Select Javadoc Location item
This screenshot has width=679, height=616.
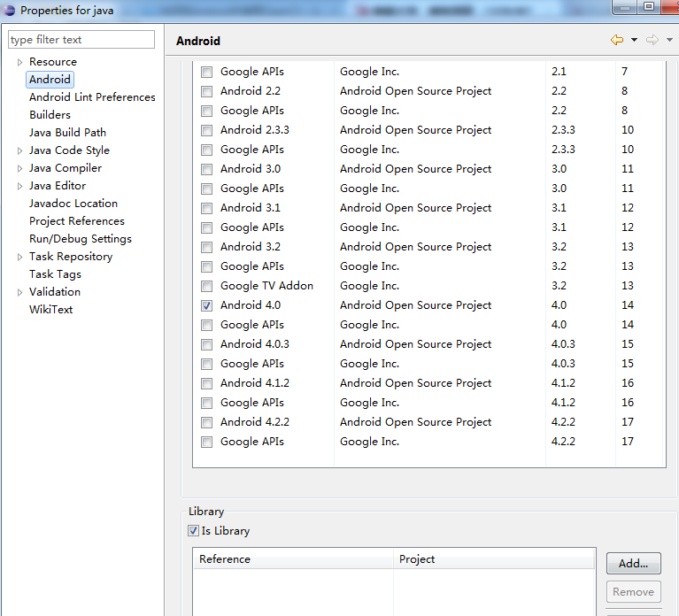pyautogui.click(x=73, y=203)
